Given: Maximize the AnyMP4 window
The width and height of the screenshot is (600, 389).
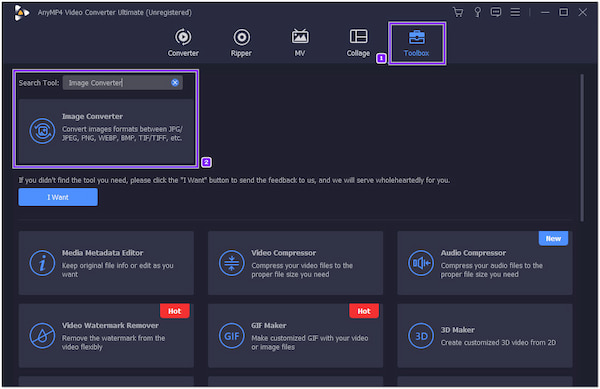Looking at the screenshot, I should coord(564,12).
